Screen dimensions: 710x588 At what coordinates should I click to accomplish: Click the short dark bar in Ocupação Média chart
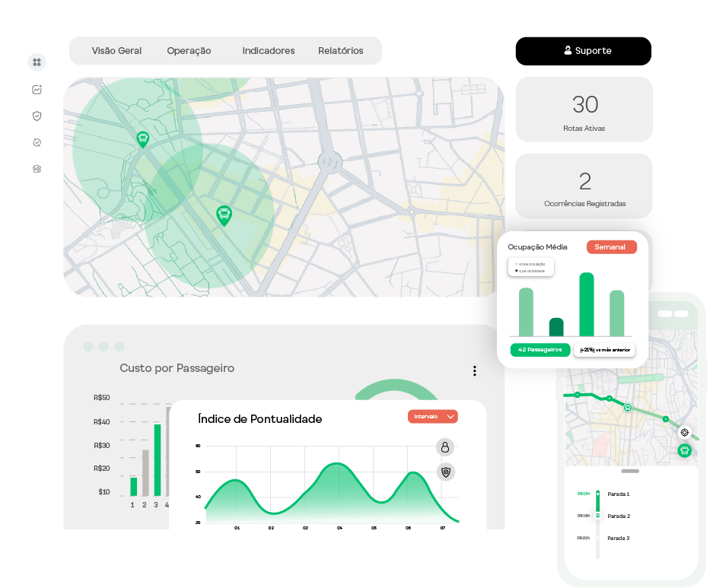tap(556, 327)
